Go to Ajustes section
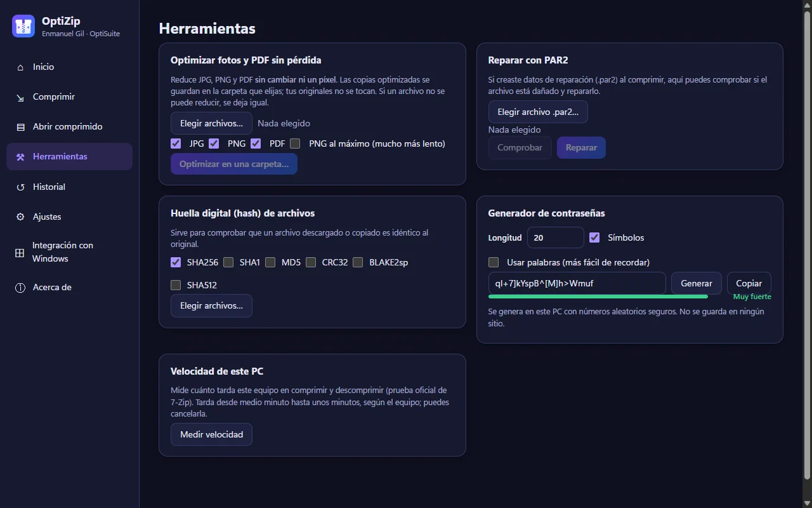The width and height of the screenshot is (812, 508). [x=69, y=217]
